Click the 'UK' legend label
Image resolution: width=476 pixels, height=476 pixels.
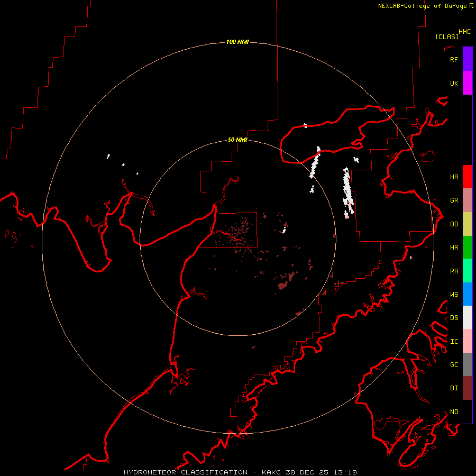454,84
